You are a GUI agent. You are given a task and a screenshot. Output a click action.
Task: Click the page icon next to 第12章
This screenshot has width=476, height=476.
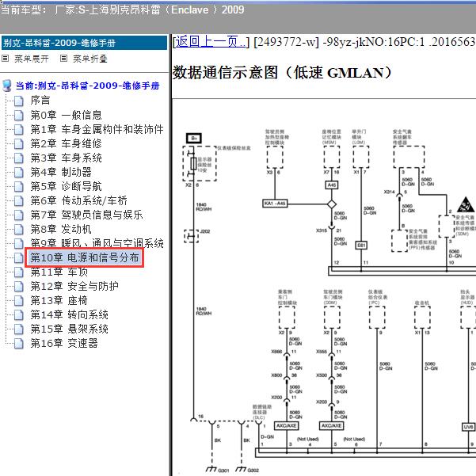[x=19, y=286]
